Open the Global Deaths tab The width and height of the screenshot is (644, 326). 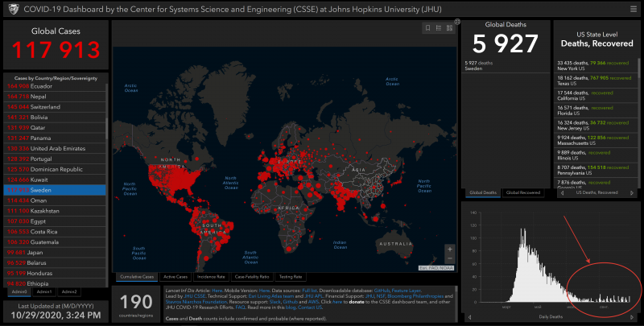point(483,192)
